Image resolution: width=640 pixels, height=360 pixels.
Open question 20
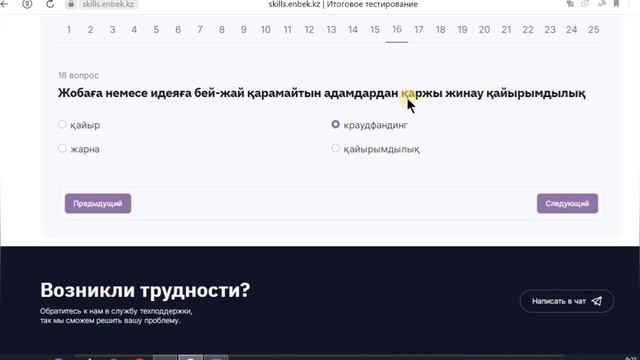click(x=484, y=29)
